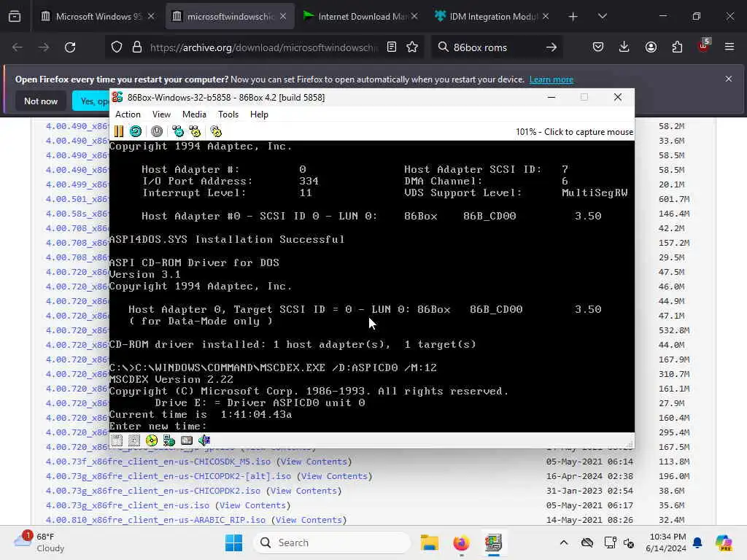Click inside emulator screen to capture mouse
This screenshot has height=560, width=747.
click(371, 286)
